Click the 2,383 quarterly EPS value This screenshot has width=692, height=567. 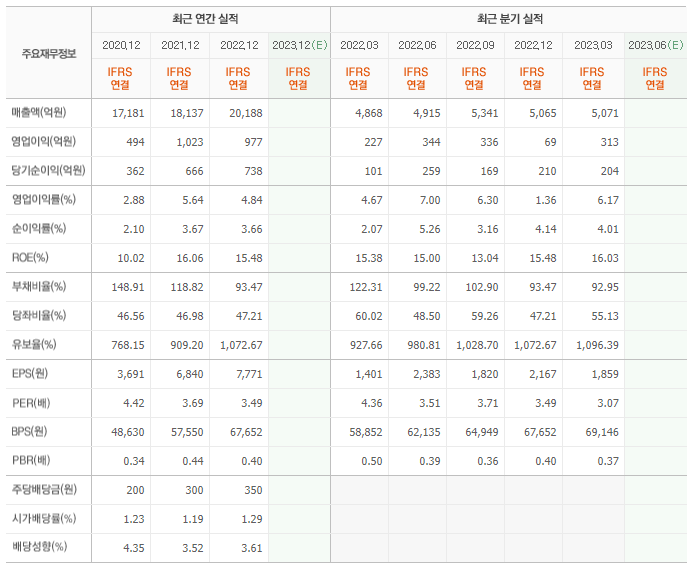(x=427, y=374)
